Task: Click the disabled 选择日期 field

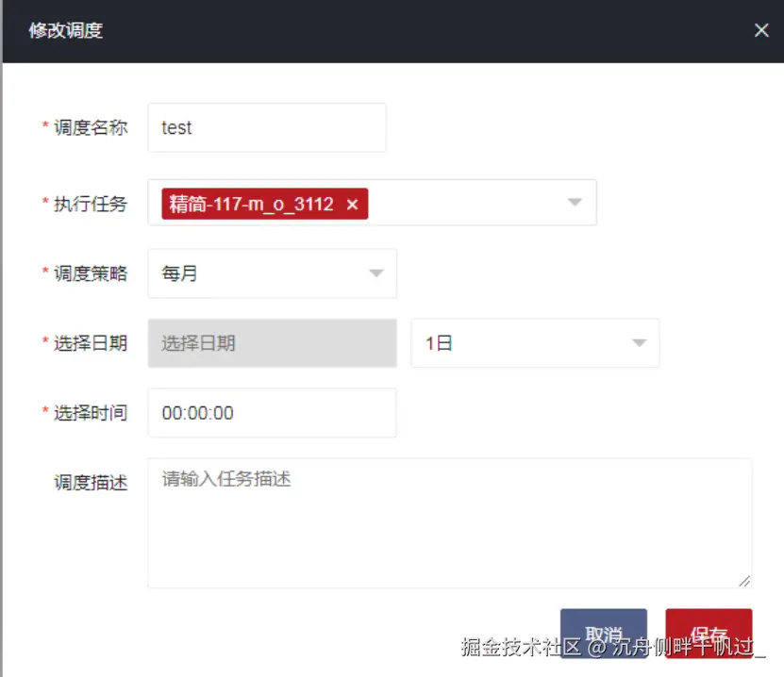Action: click(x=271, y=343)
